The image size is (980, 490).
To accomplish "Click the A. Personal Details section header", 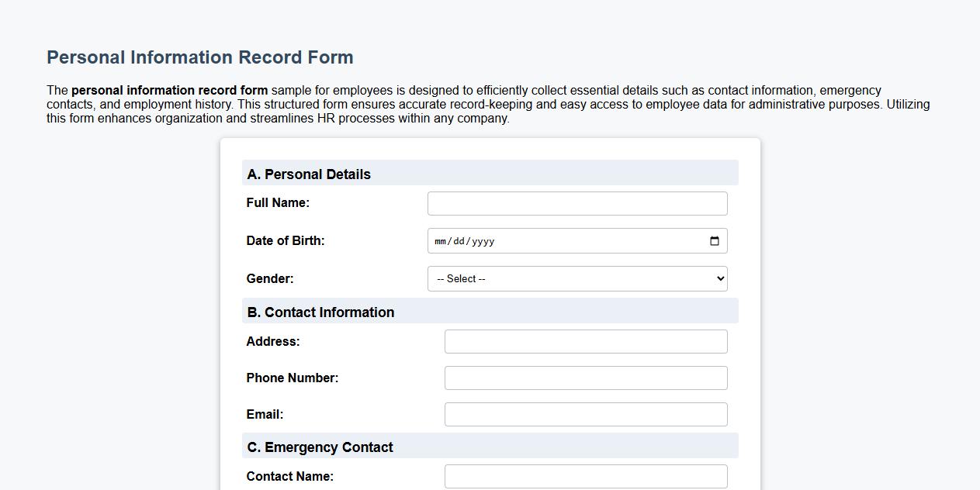I will coord(308,174).
